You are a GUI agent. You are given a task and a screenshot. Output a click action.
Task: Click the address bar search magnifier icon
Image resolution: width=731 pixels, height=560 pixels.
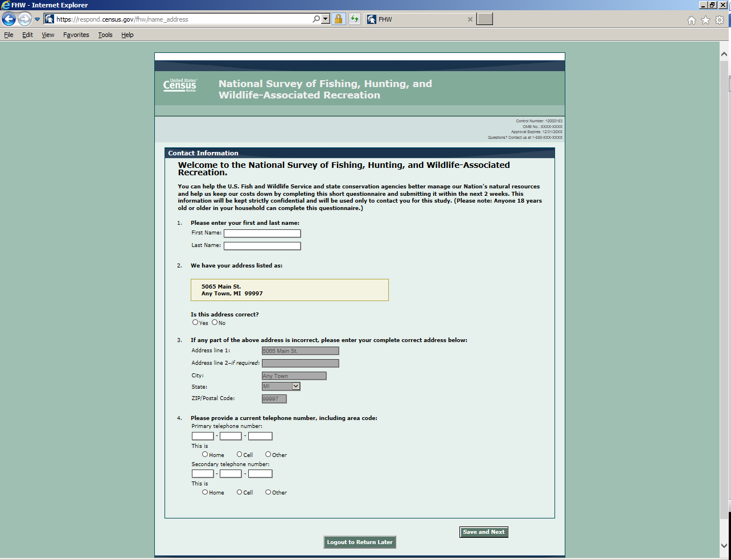tap(316, 19)
